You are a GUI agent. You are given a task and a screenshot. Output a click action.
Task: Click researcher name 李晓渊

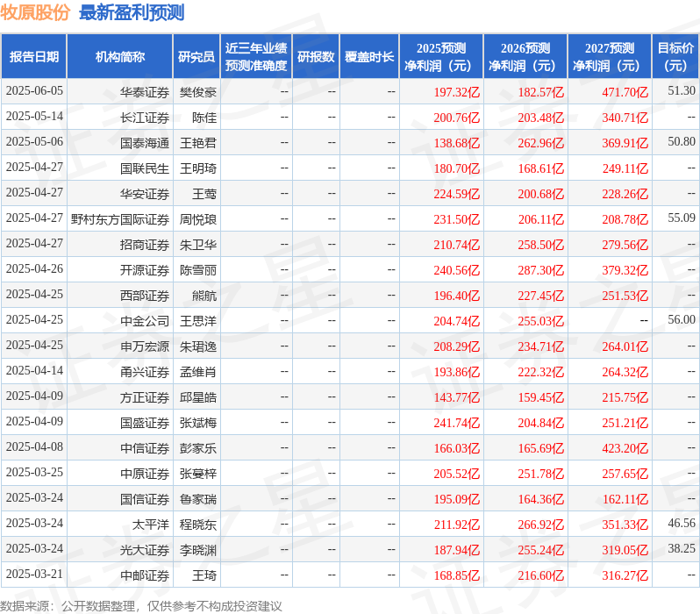point(197,550)
